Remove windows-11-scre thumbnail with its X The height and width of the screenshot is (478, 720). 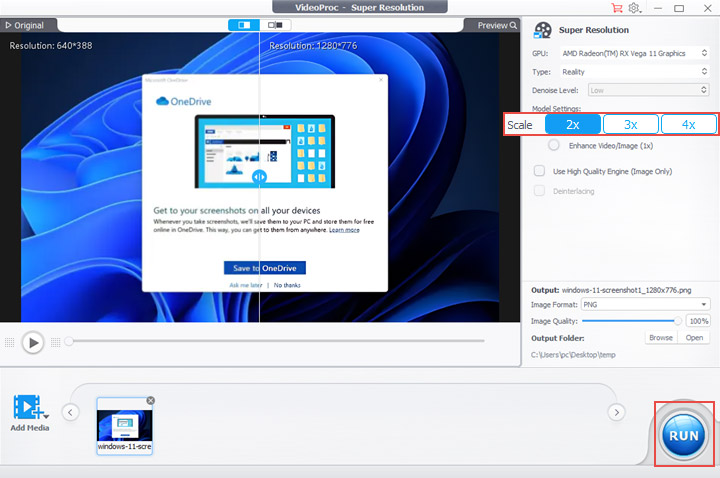coord(150,401)
